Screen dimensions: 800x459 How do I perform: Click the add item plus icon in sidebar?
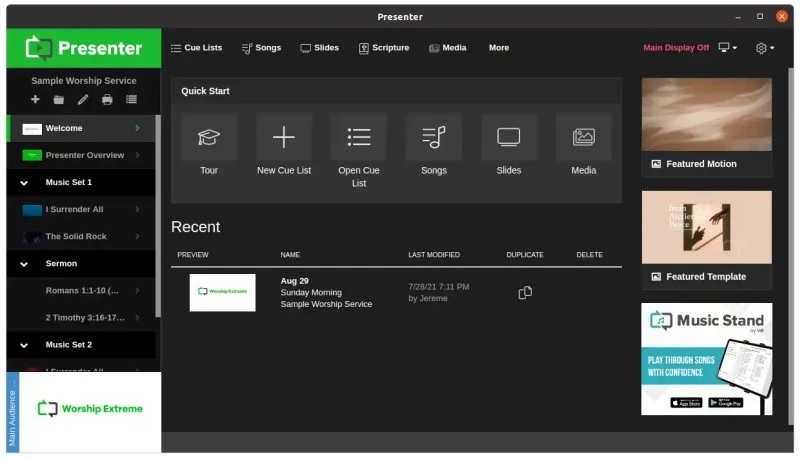[36, 100]
